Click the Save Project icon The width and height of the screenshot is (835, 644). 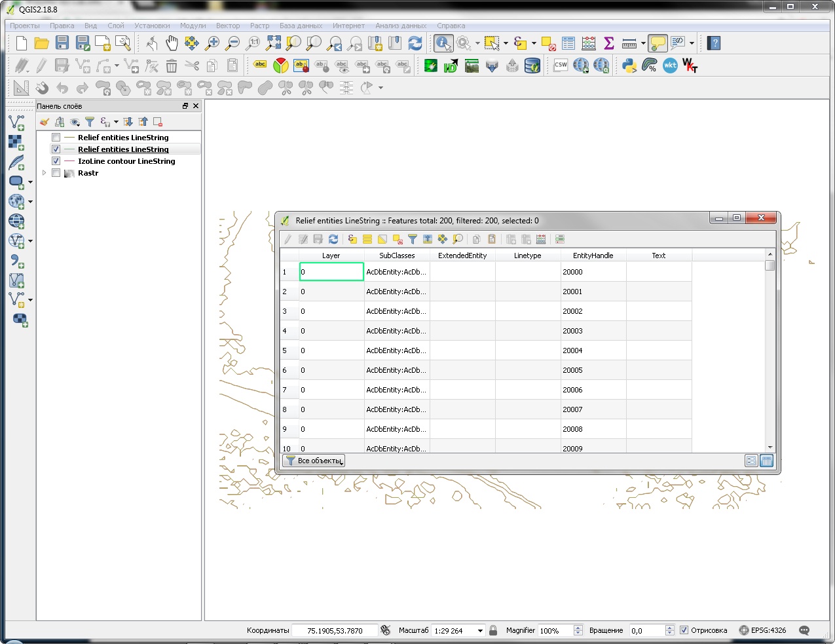[x=62, y=43]
